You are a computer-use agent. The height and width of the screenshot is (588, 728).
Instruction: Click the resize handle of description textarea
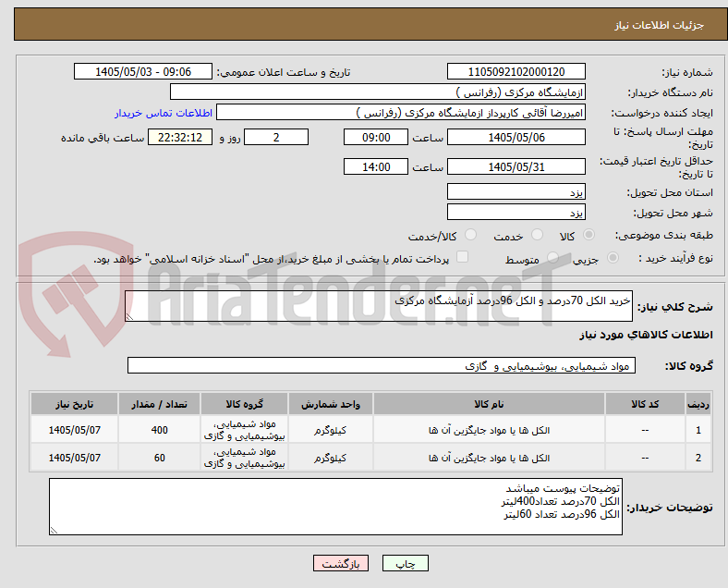pos(129,317)
